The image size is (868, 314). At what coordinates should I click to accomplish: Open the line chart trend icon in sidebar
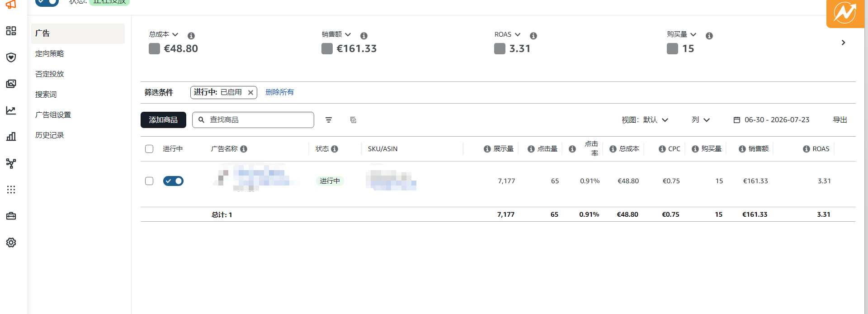pos(11,110)
